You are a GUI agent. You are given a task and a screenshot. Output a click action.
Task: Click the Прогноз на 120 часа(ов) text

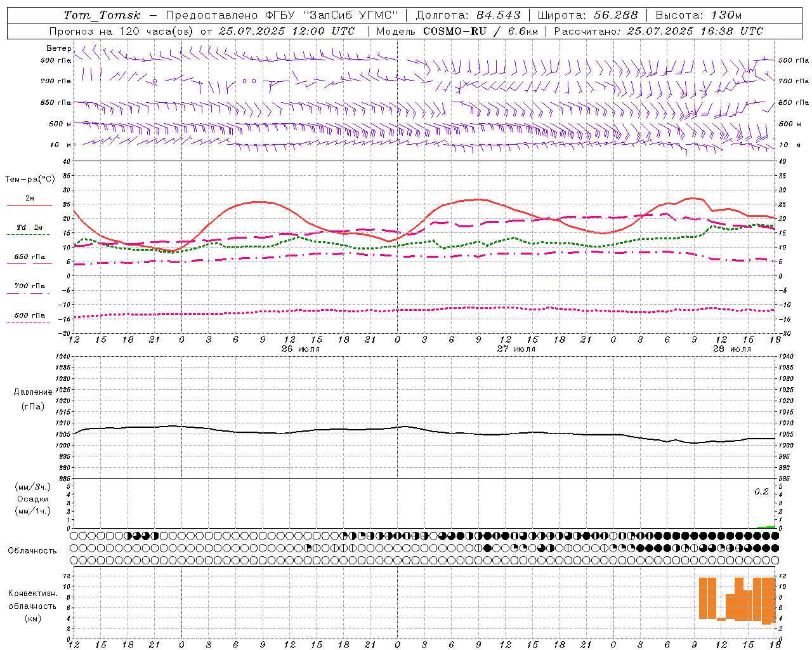coord(122,31)
